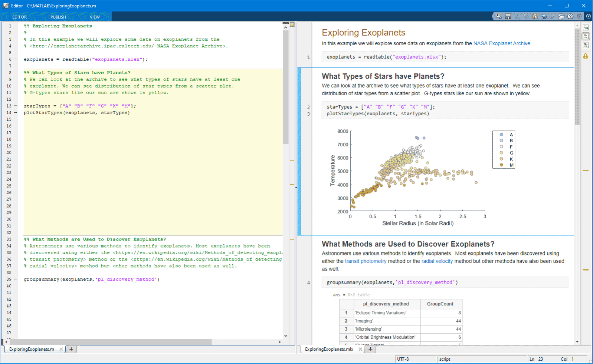Close the ExploringExoplanets.mlx tab

coord(360,349)
